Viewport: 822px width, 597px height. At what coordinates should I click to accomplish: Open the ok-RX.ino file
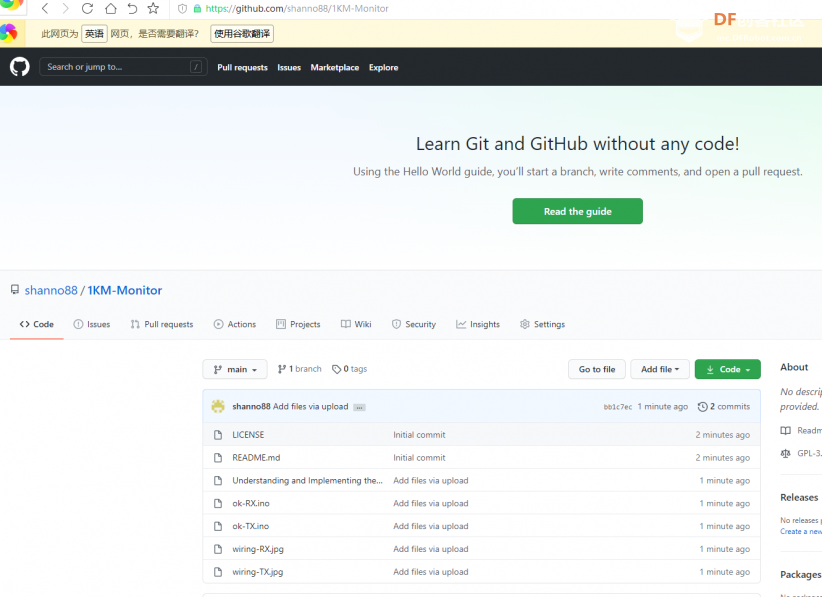[251, 503]
